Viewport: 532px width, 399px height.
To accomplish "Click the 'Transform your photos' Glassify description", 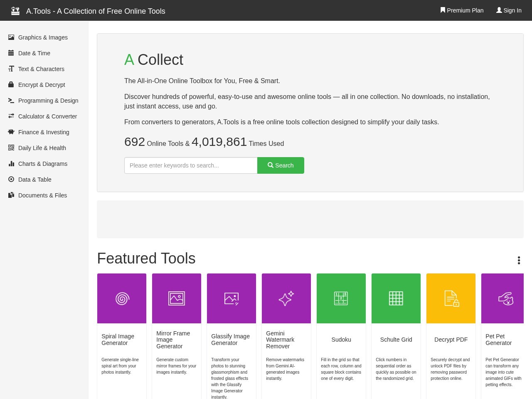I will (229, 378).
